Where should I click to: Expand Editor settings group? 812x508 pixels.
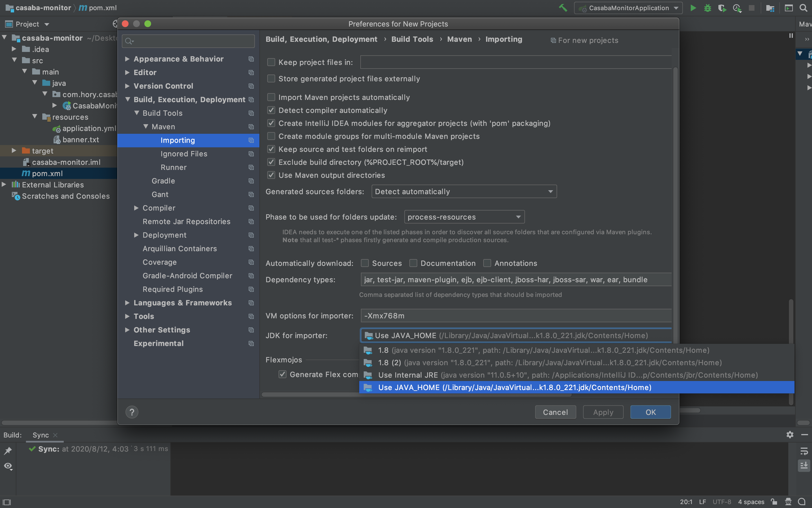click(x=127, y=72)
